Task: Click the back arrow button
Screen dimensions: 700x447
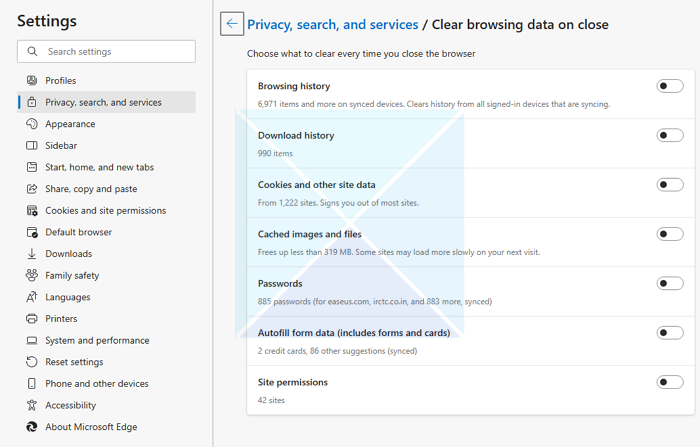Action: click(232, 24)
